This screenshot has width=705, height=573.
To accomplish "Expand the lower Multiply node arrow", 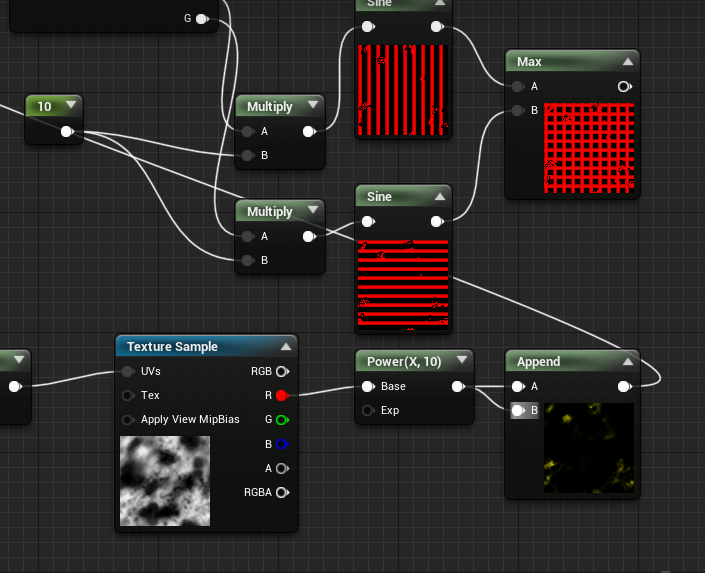I will click(x=313, y=210).
